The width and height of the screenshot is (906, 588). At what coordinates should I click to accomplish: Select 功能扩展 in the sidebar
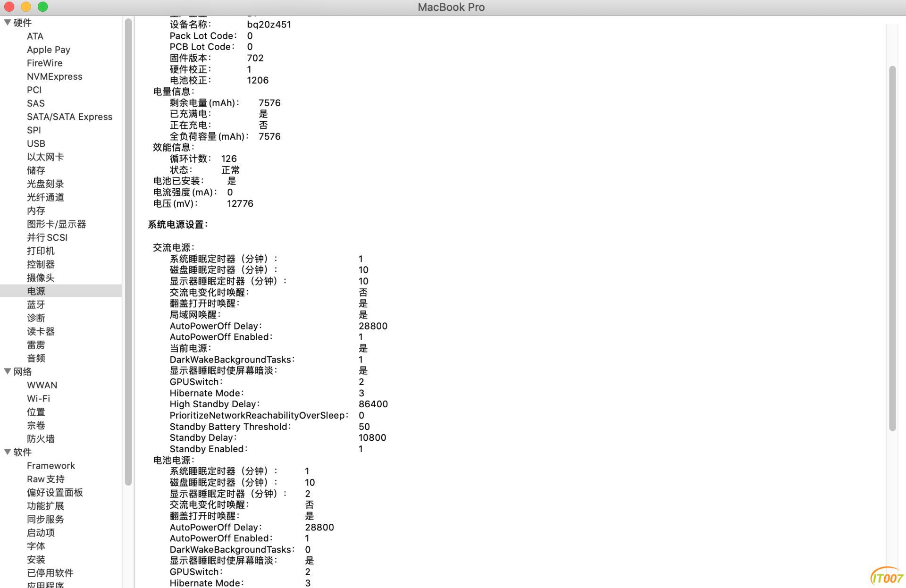pyautogui.click(x=45, y=506)
